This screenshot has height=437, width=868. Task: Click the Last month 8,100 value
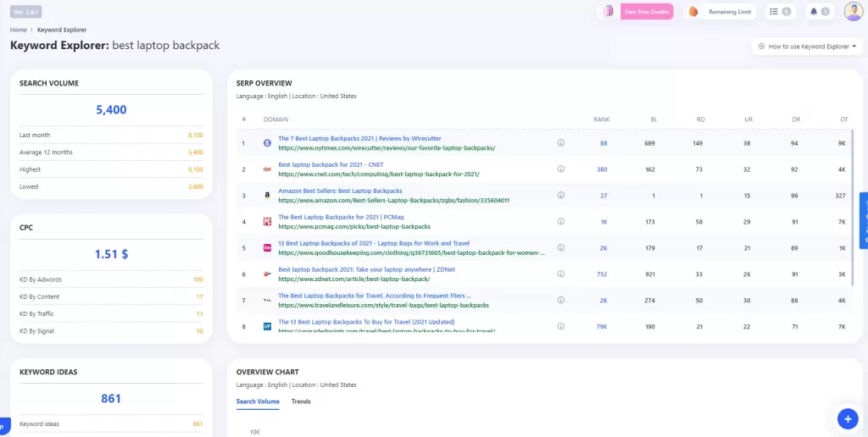(196, 135)
